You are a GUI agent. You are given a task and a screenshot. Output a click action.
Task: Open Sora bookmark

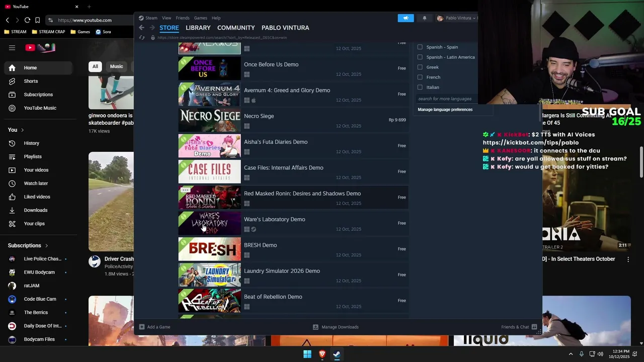coord(103,32)
